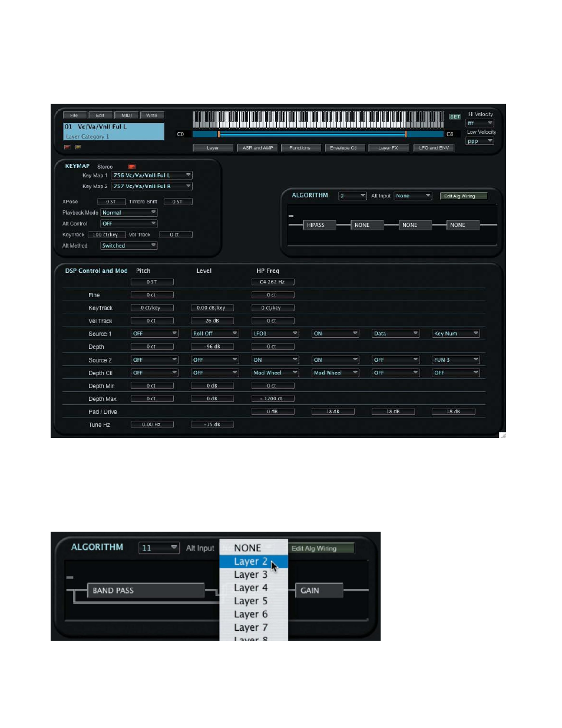Click the XPose value field
Image resolution: width=562 pixels, height=728 pixels.
pyautogui.click(x=111, y=202)
